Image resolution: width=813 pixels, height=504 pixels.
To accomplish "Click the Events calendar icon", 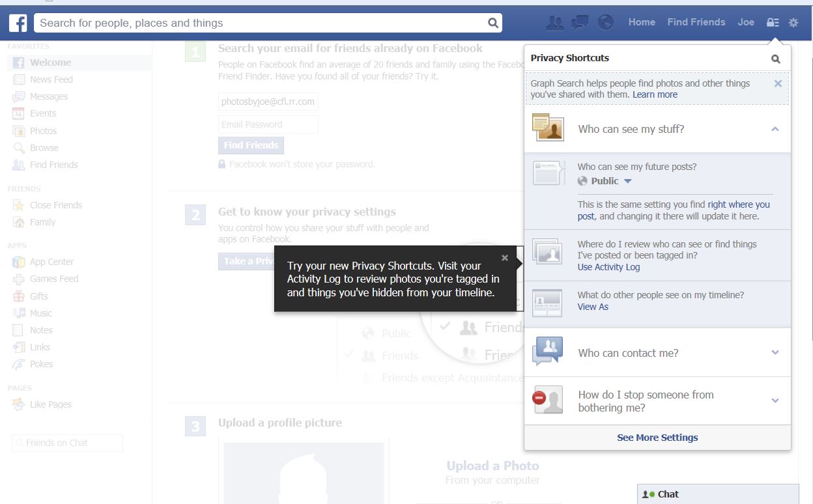I will point(19,113).
